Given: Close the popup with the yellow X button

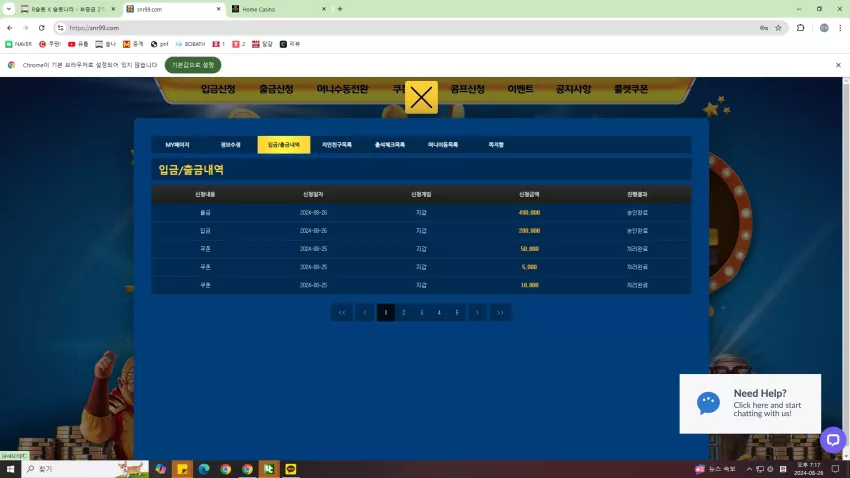Looking at the screenshot, I should coord(421,98).
